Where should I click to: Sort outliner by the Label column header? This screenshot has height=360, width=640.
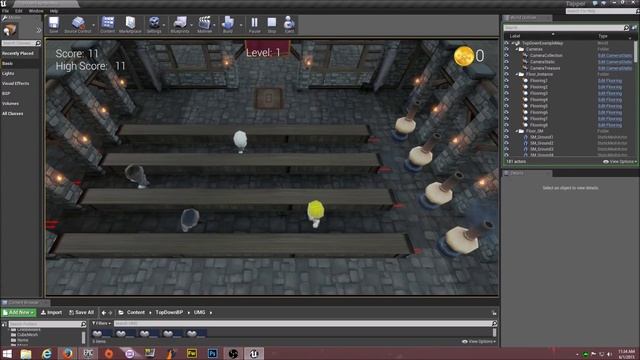tap(515, 36)
